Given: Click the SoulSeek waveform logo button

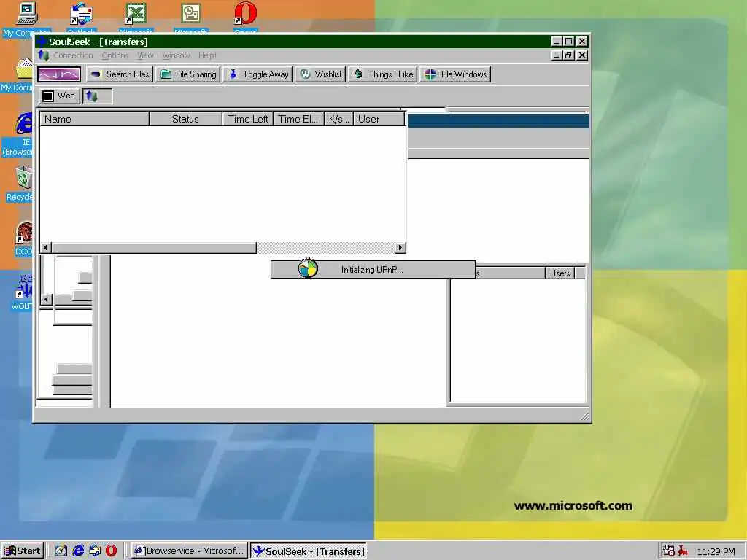Looking at the screenshot, I should (x=59, y=74).
